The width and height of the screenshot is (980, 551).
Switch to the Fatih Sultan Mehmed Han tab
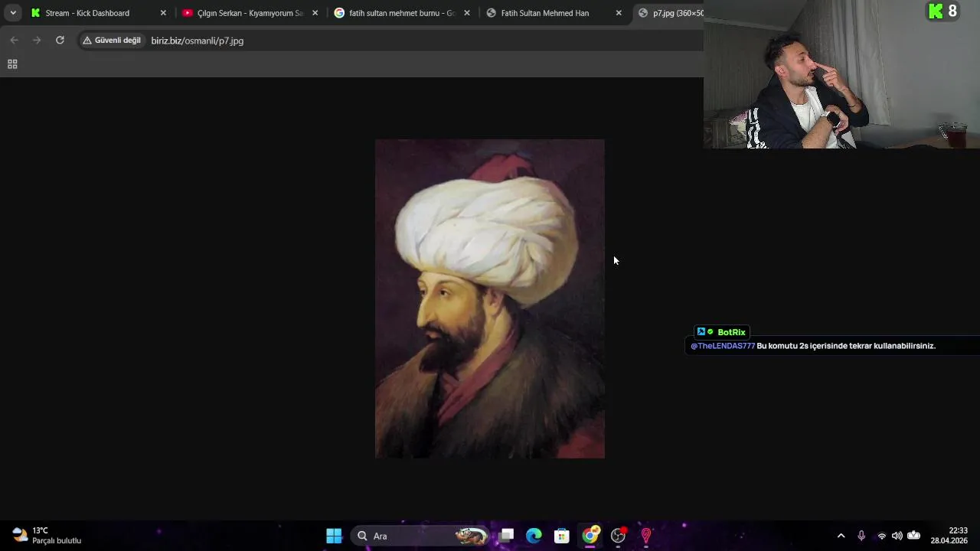point(554,13)
